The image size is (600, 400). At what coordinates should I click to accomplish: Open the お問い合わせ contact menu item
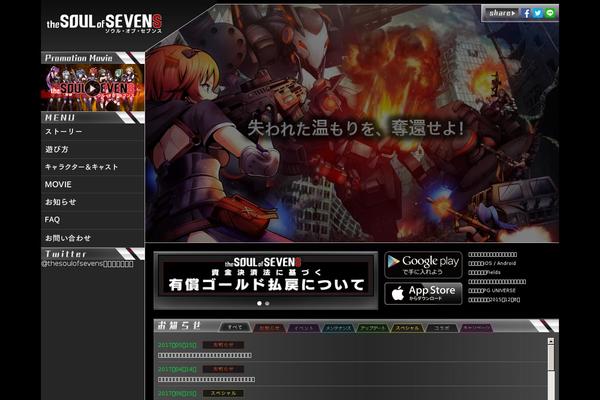click(x=93, y=238)
